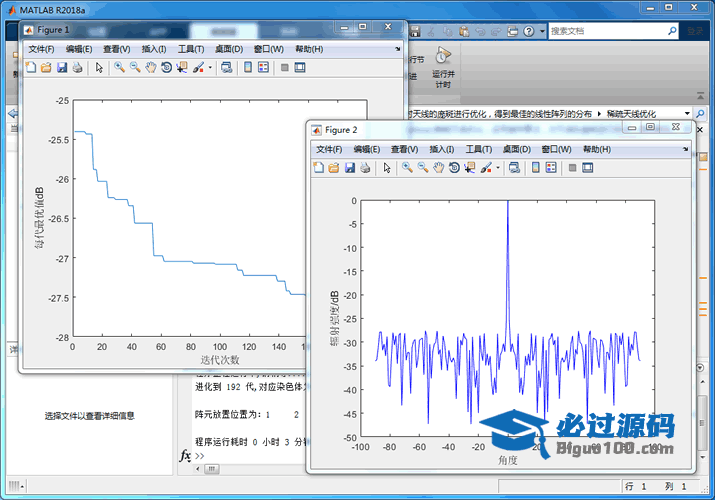This screenshot has height=500, width=715.
Task: Select the Edit Plot arrow in Figure 2
Action: pyautogui.click(x=387, y=168)
